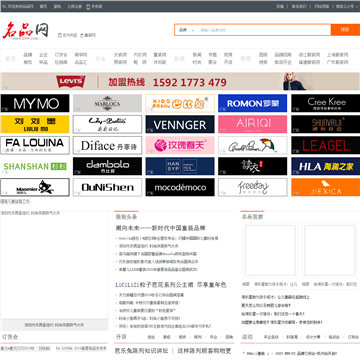This screenshot has width=360, height=360.
Task: Open the MARLOCA brand logo
Action: [x=107, y=103]
